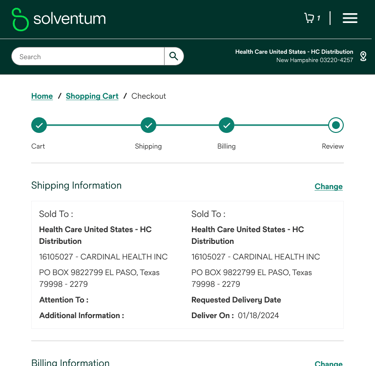This screenshot has width=375, height=366.
Task: Click Health Care United States account text in header
Action: pos(294,52)
